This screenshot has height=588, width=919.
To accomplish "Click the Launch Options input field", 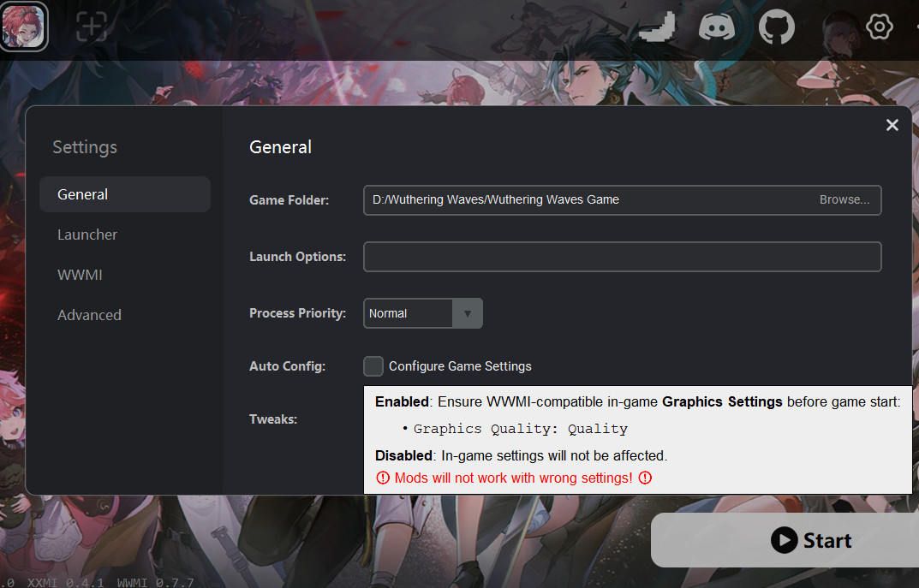I will [623, 256].
